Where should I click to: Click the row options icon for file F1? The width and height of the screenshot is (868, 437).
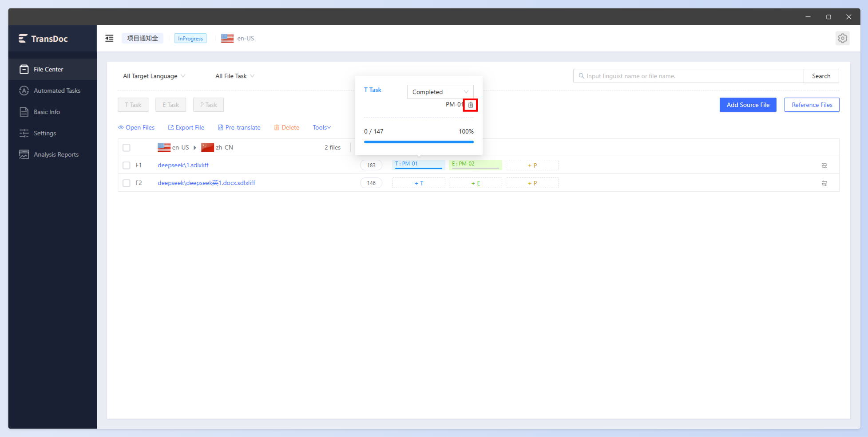pyautogui.click(x=824, y=165)
